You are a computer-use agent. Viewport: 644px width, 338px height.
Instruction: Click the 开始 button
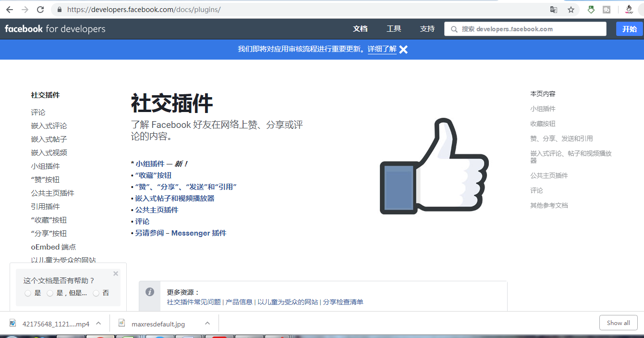(x=629, y=29)
